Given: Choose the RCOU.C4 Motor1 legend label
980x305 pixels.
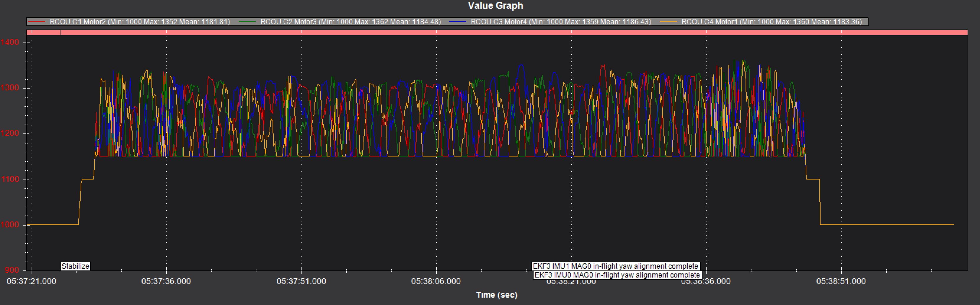Looking at the screenshot, I should (772, 22).
